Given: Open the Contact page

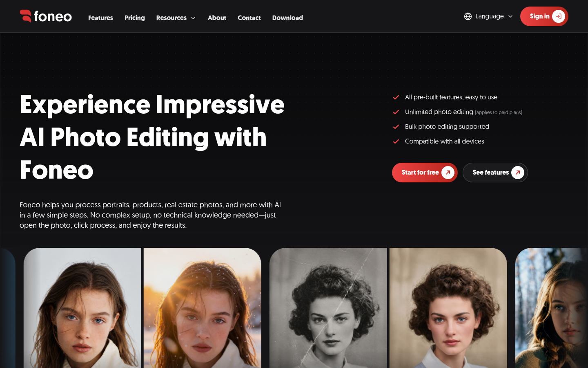Looking at the screenshot, I should click(249, 18).
